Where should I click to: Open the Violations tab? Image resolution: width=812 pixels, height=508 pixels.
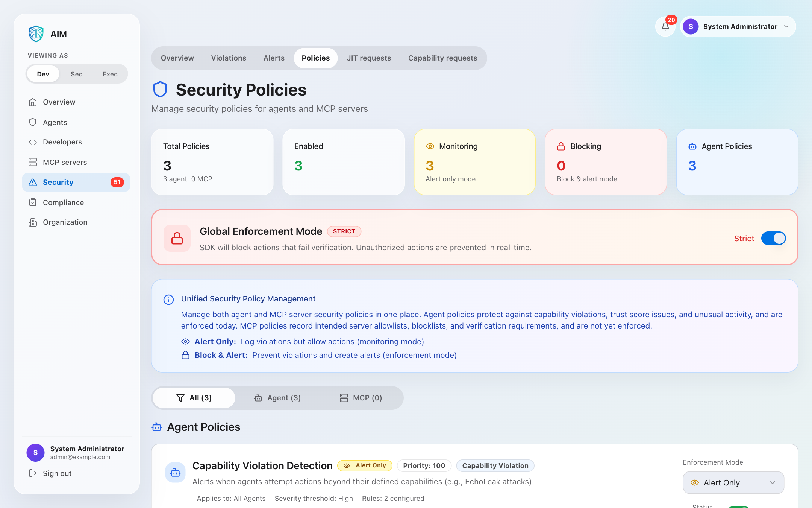tap(229, 58)
